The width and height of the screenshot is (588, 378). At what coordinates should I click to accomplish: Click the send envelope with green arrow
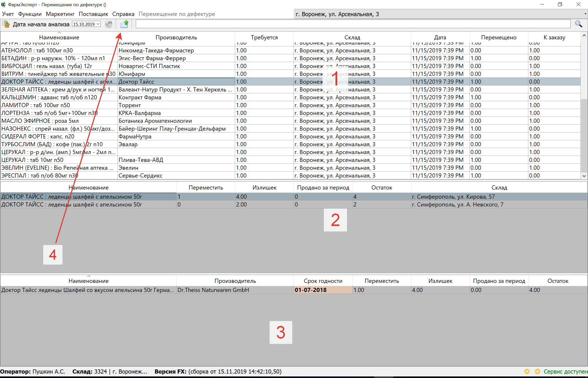[x=124, y=24]
